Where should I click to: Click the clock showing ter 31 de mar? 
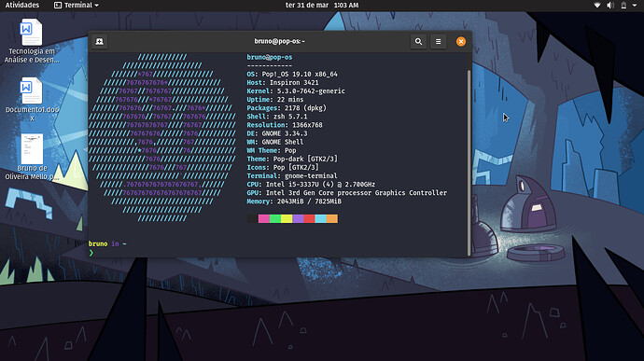point(322,5)
